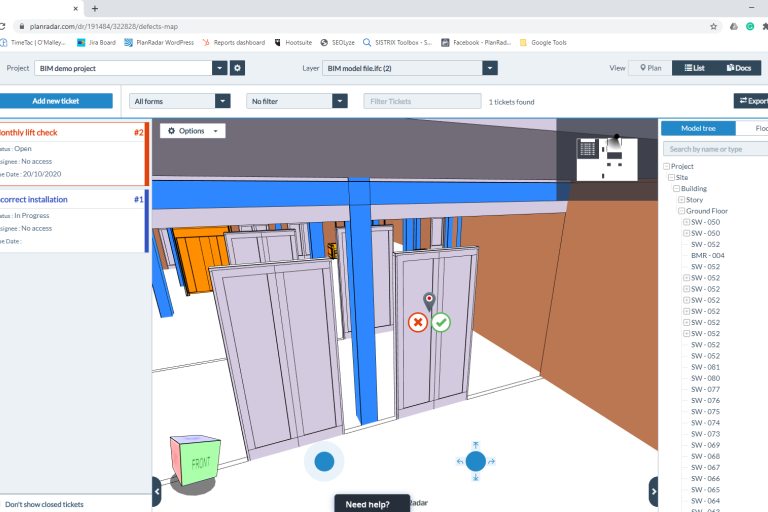The height and width of the screenshot is (512, 768).
Task: Open the All forms dropdown
Action: 180,101
